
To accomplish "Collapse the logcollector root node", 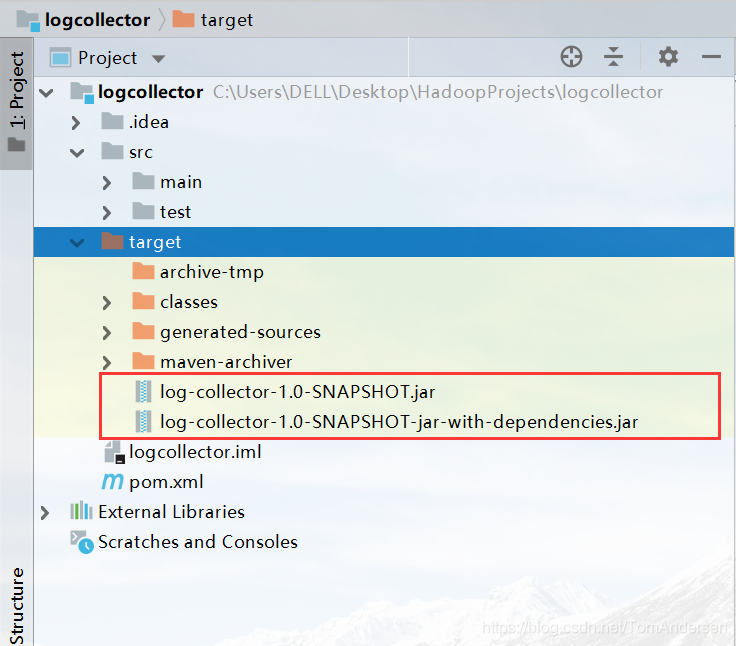I will pyautogui.click(x=46, y=92).
